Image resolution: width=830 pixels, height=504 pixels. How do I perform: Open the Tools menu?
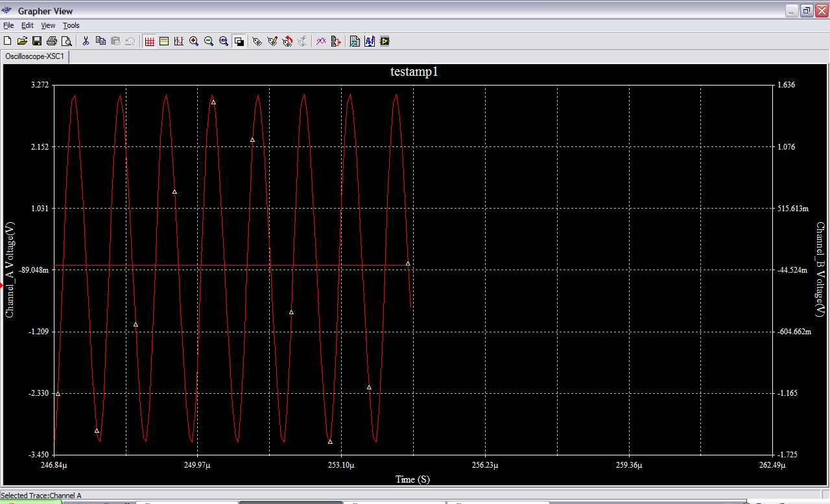(x=71, y=25)
